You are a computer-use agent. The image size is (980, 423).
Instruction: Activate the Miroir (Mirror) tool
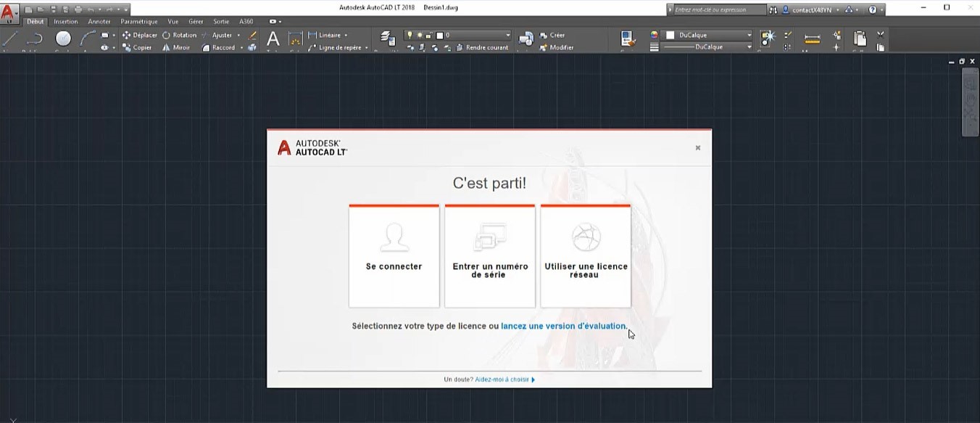pos(176,47)
